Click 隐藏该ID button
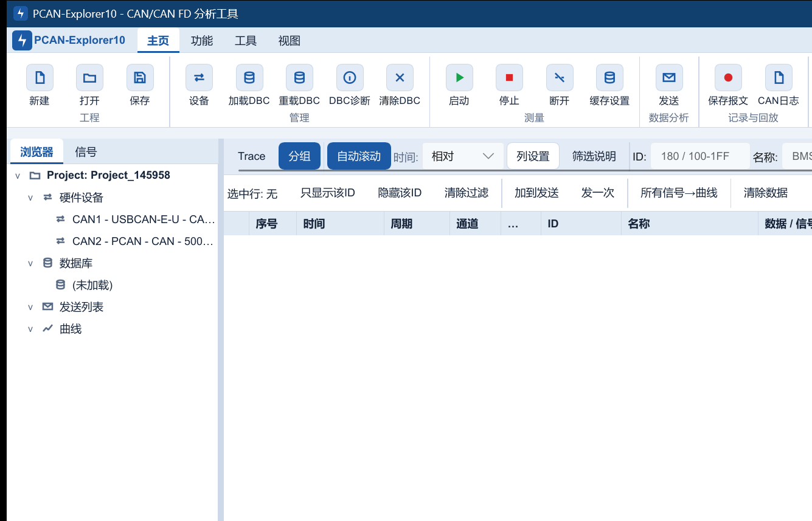 [x=400, y=193]
